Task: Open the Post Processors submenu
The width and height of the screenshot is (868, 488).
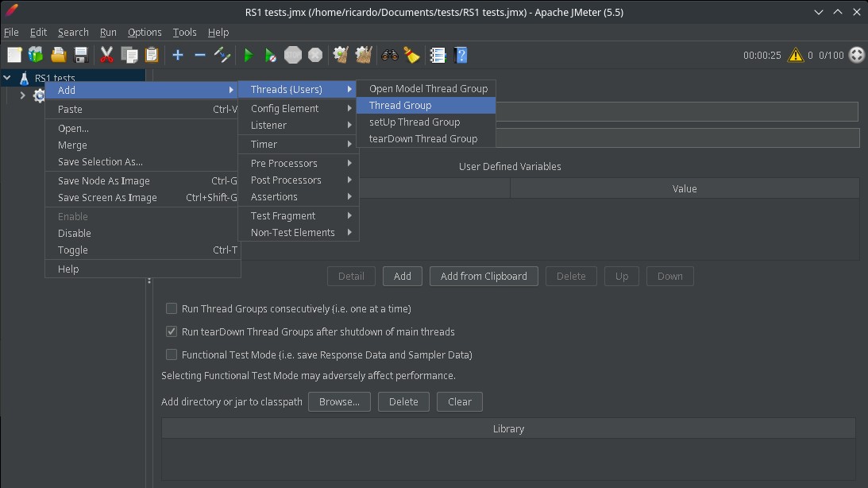Action: point(299,180)
